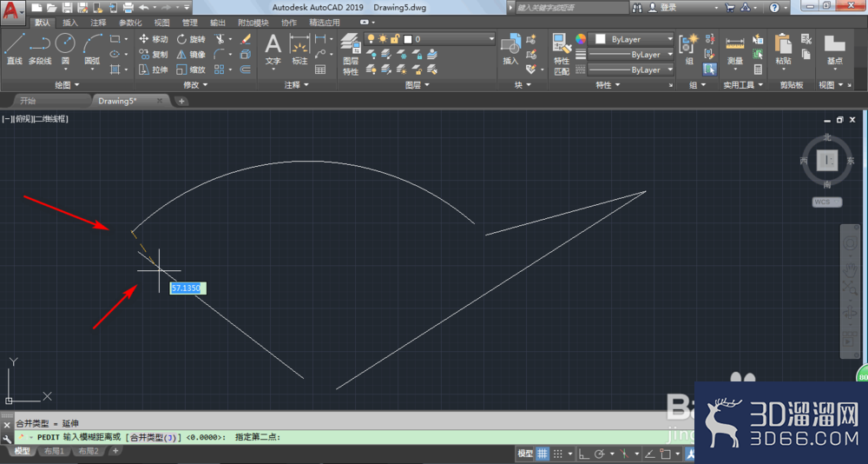
Task: Expand the 修改 panel flyout
Action: click(194, 85)
